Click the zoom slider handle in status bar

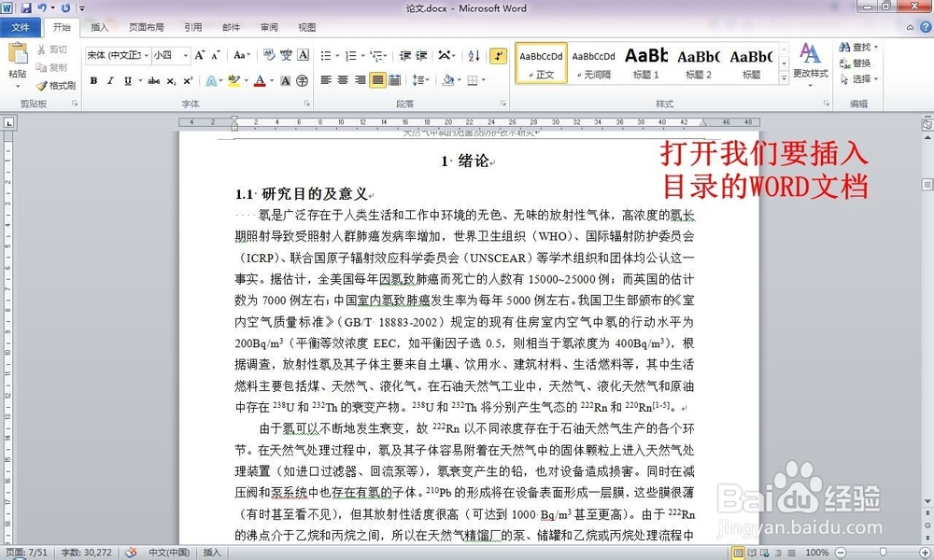[883, 553]
